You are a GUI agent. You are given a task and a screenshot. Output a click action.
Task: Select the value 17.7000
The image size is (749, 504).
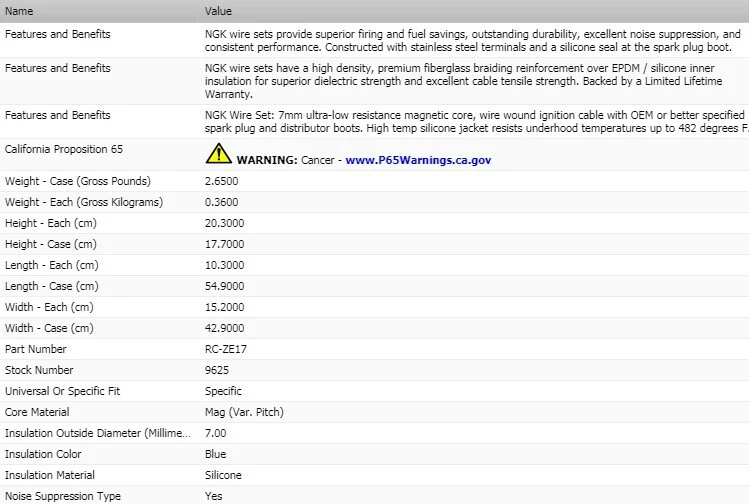coord(225,244)
